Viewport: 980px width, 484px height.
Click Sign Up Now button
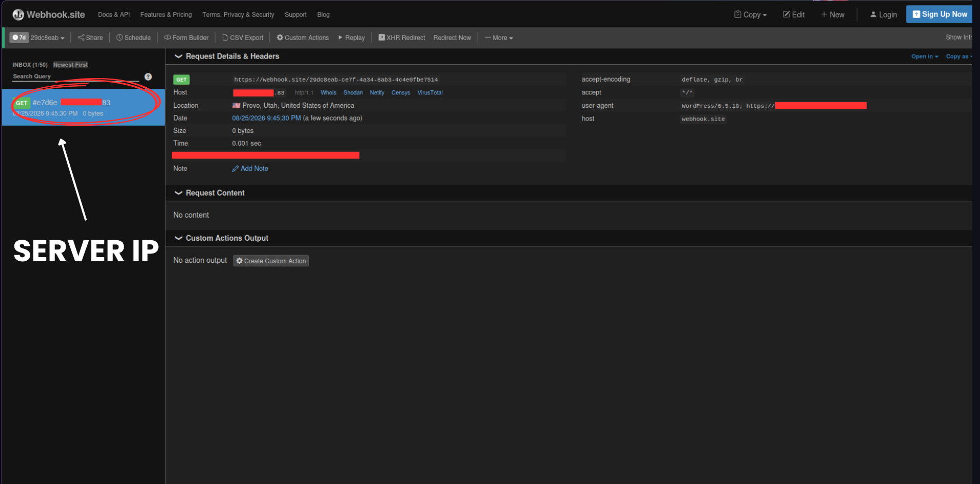point(939,14)
